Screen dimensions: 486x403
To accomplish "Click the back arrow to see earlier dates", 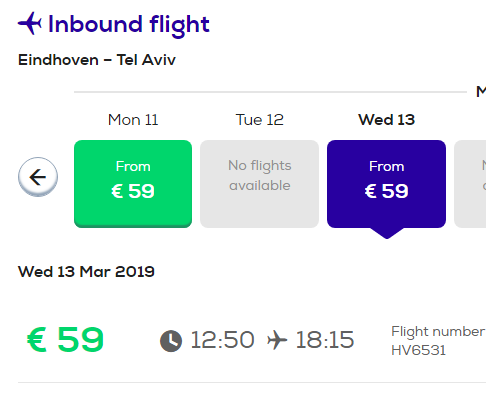I will coord(38,177).
